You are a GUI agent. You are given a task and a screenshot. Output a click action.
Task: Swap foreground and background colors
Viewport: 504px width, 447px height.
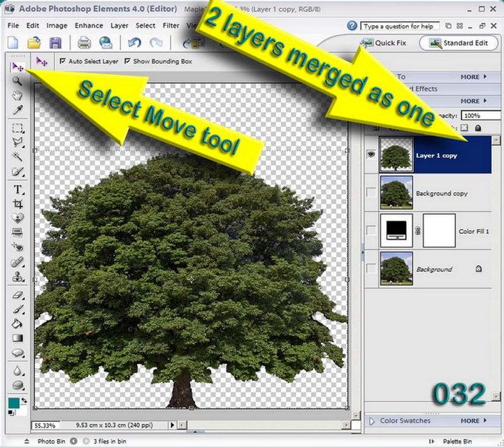pos(24,400)
